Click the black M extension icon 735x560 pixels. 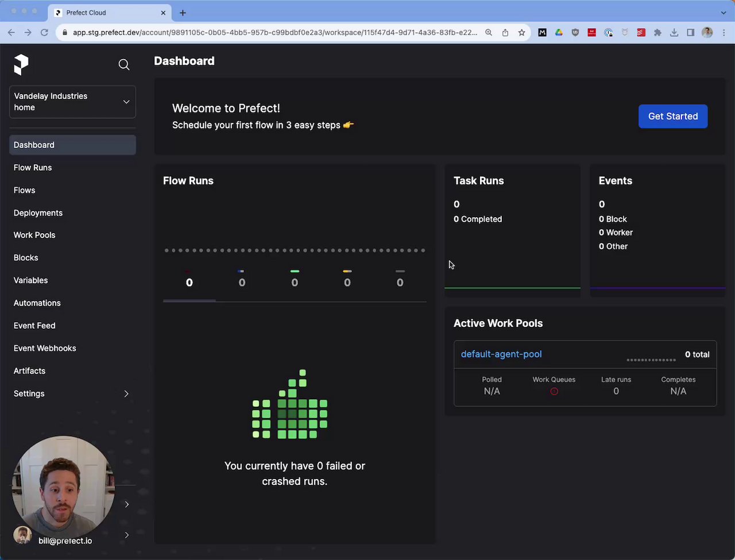[x=542, y=33]
